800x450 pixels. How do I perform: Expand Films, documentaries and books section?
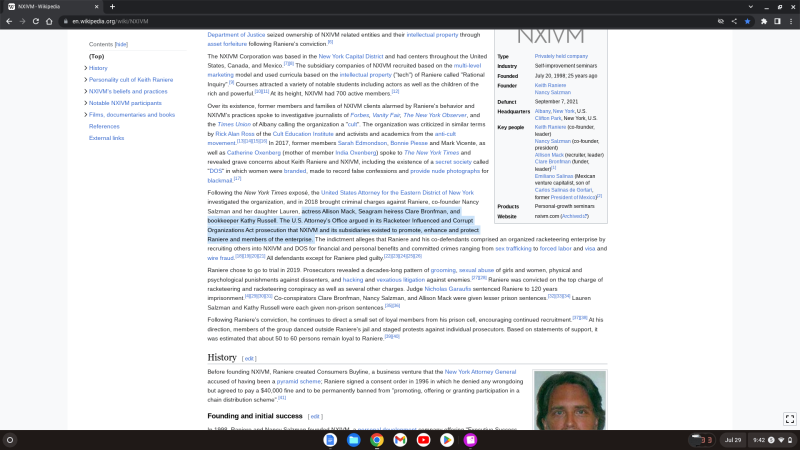pyautogui.click(x=85, y=115)
